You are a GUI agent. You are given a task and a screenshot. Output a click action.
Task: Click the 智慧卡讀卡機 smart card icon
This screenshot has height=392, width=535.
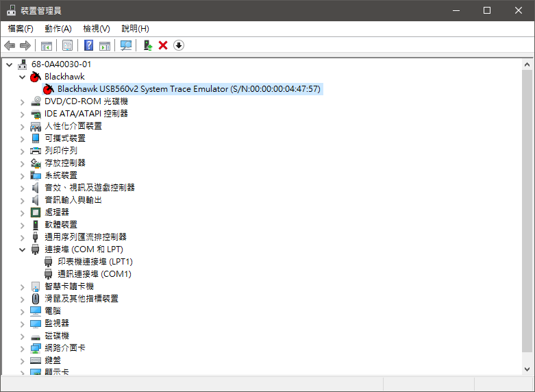pyautogui.click(x=36, y=286)
